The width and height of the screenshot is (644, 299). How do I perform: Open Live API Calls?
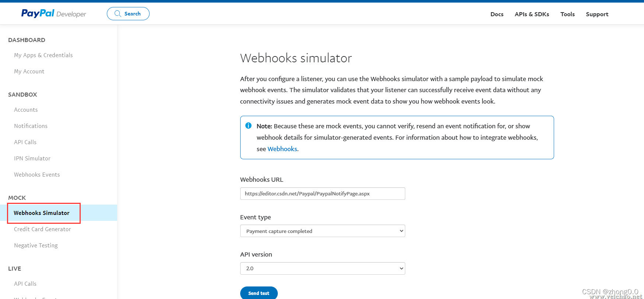click(x=25, y=284)
